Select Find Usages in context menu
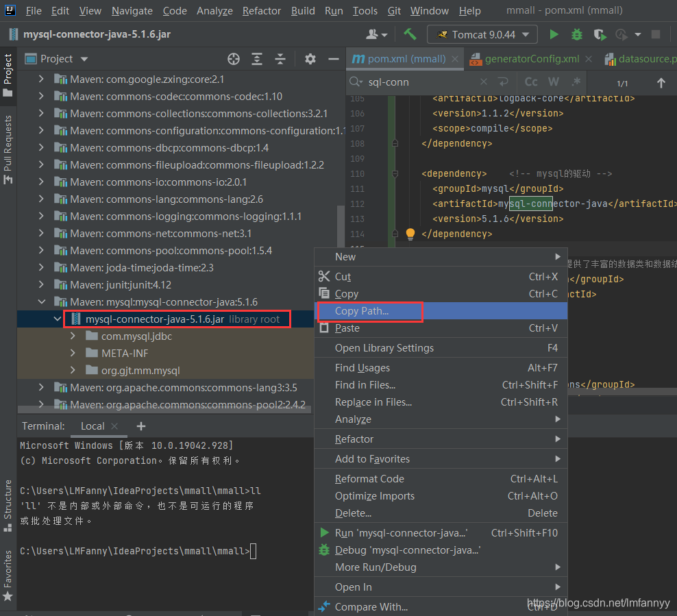 tap(441, 368)
